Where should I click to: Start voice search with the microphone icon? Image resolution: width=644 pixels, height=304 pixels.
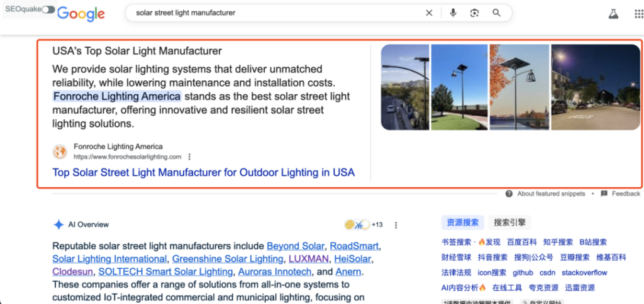(x=453, y=13)
